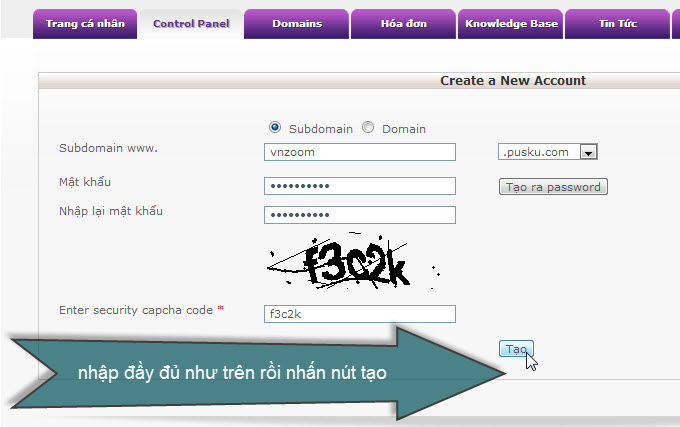Switch to the Control Panel tab
This screenshot has width=680, height=427.
coord(191,24)
